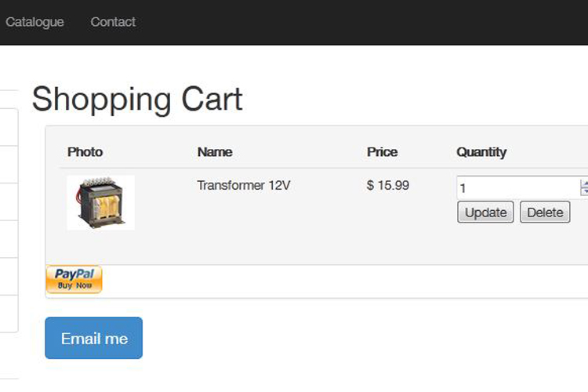
Task: Open the Catalogue page from navbar
Action: click(x=34, y=22)
